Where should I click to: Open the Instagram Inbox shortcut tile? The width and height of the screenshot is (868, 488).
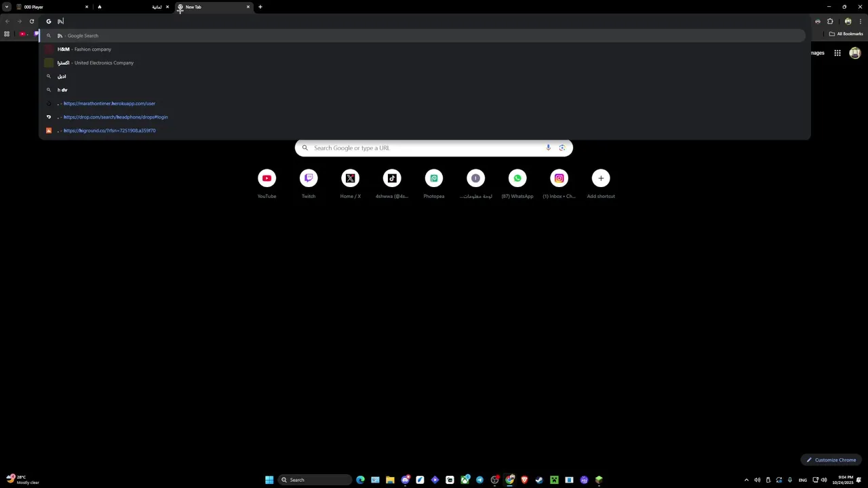559,183
